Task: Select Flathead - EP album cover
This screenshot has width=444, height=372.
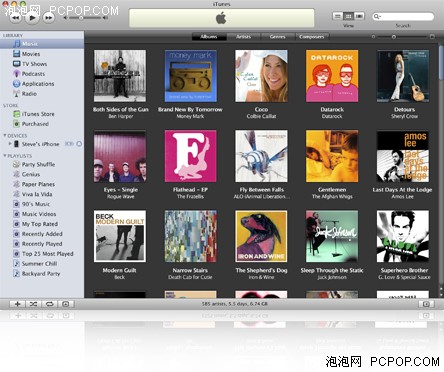Action: 191,156
